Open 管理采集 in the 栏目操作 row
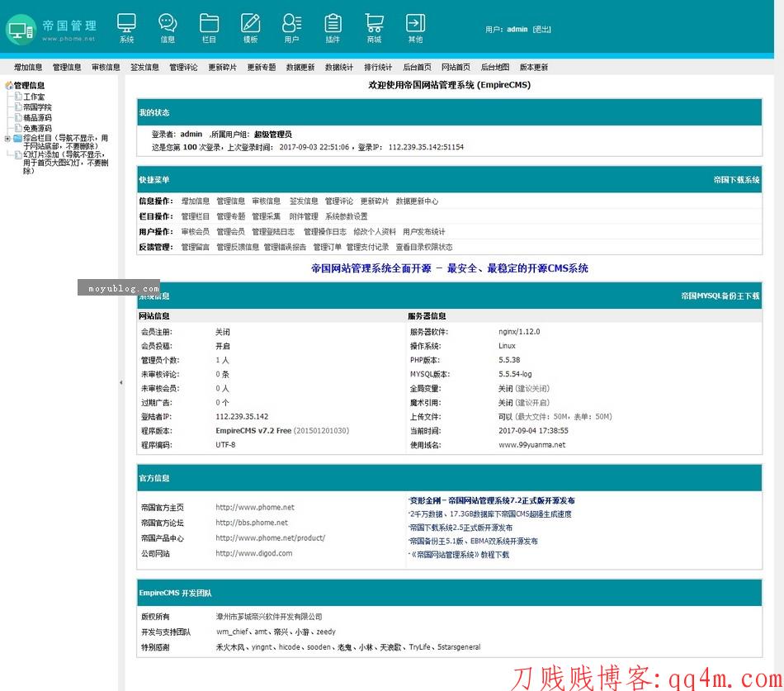 (267, 216)
